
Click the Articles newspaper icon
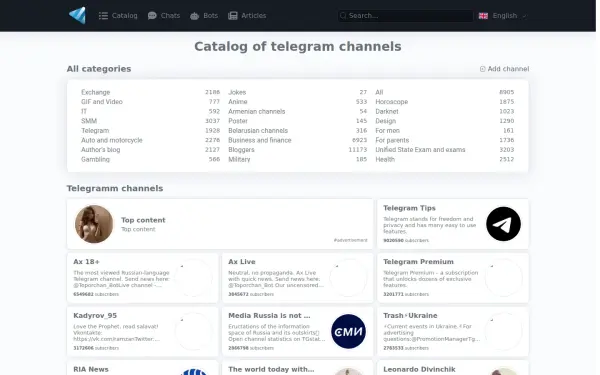233,16
